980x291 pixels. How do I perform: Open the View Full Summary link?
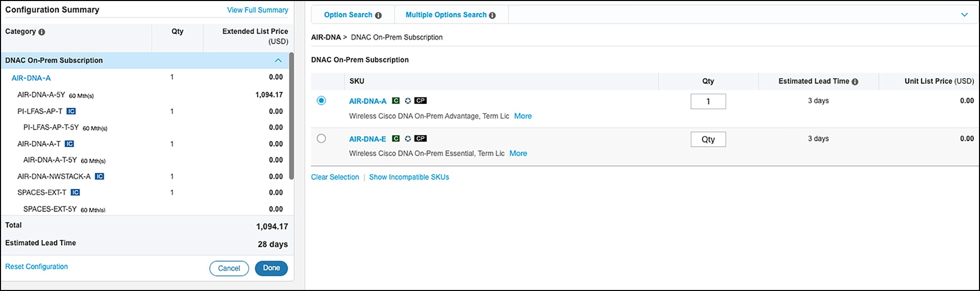257,10
